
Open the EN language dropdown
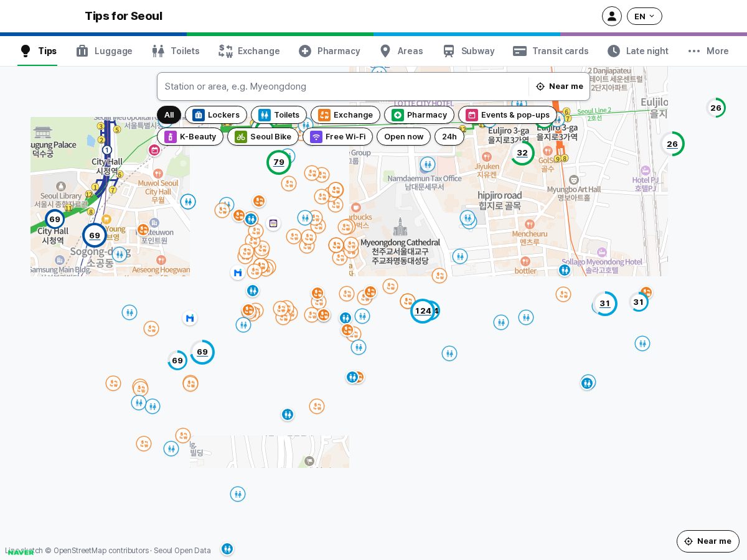coord(644,16)
